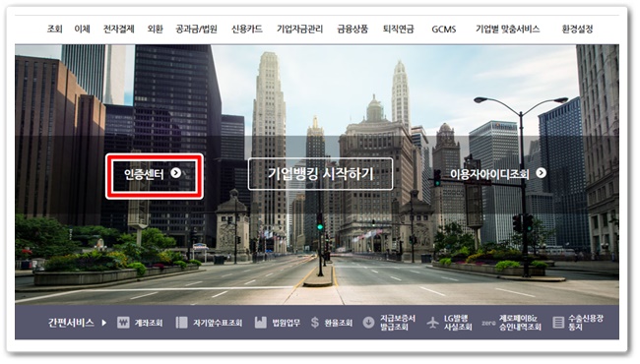Image resolution: width=640 pixels, height=364 pixels.
Task: Open the 공과금/법원 menu
Action: [x=196, y=29]
